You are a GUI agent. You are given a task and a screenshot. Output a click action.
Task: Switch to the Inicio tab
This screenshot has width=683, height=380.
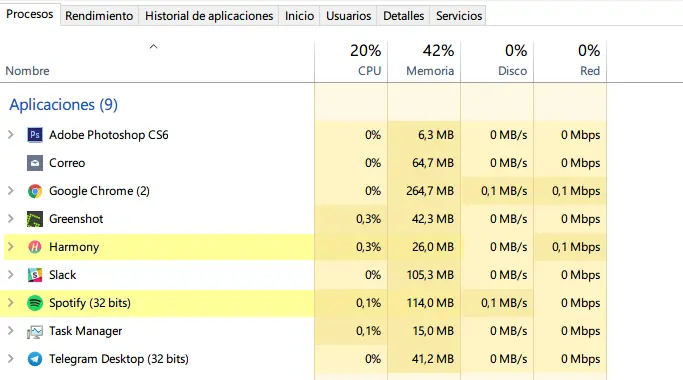tap(299, 16)
